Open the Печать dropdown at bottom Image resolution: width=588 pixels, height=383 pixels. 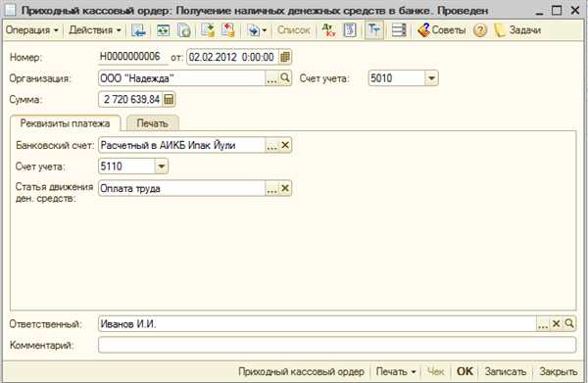[396, 371]
